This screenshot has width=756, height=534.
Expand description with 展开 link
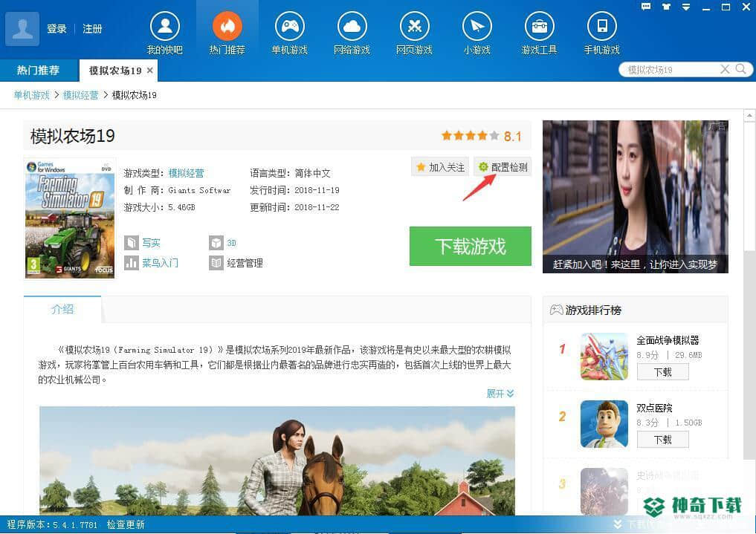point(500,394)
